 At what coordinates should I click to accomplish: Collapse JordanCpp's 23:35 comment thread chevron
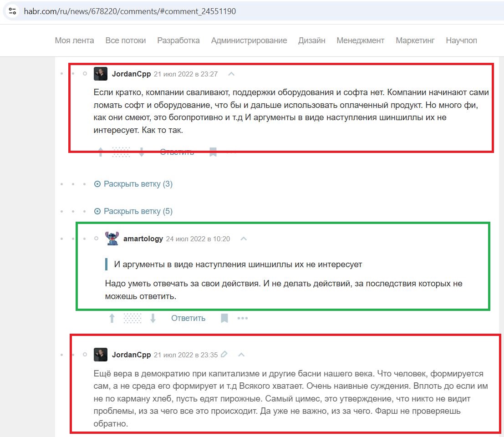241,355
